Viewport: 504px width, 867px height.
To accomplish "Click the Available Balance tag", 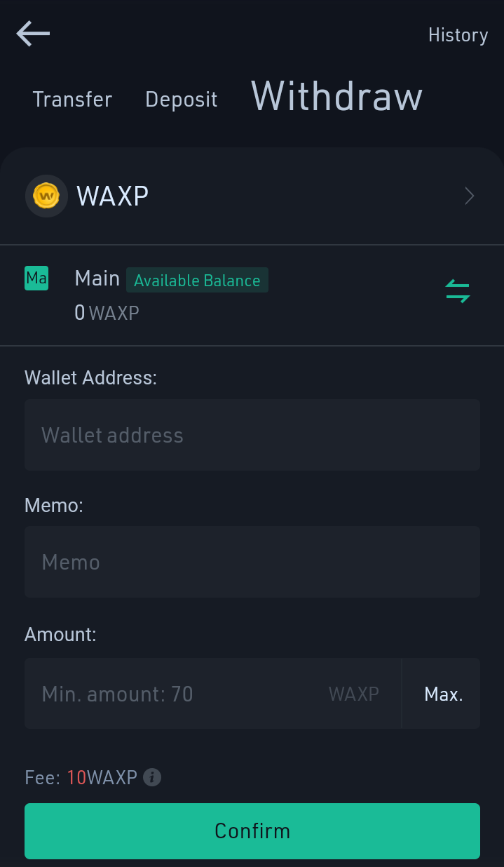I will [x=197, y=281].
